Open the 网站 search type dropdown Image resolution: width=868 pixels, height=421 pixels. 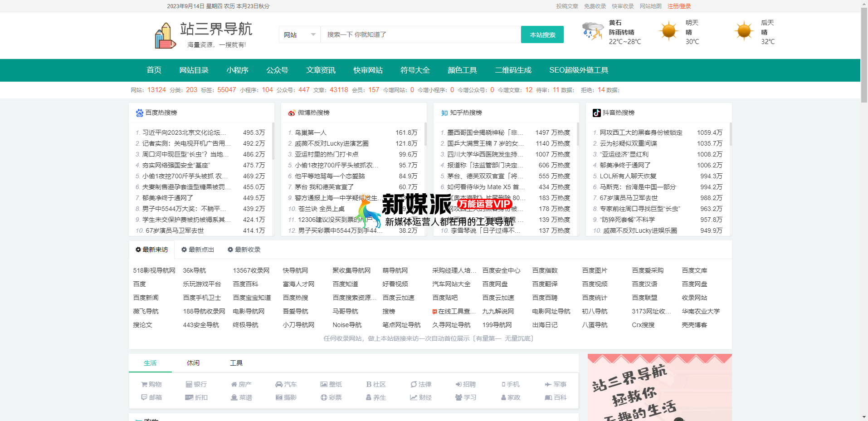pyautogui.click(x=300, y=35)
